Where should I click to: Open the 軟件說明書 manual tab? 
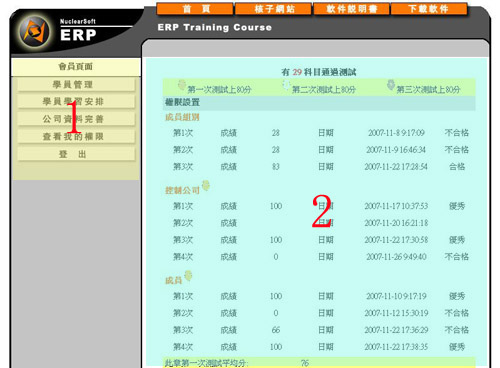(351, 9)
